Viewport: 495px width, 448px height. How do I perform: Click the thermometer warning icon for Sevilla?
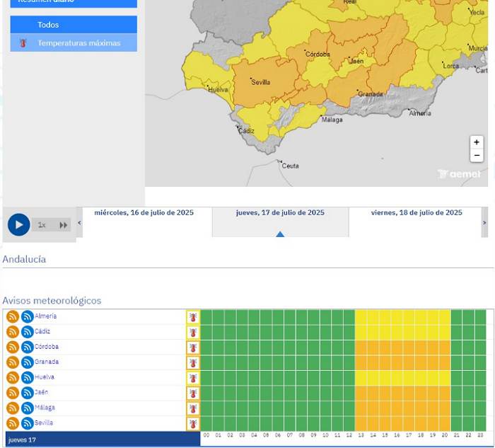193,424
